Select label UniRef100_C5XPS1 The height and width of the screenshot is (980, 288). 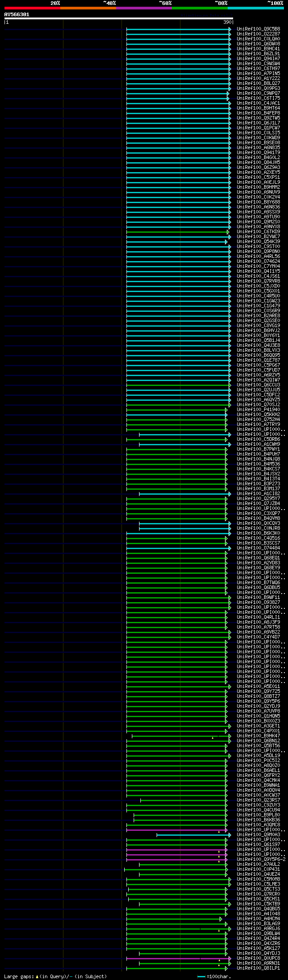(x=258, y=177)
